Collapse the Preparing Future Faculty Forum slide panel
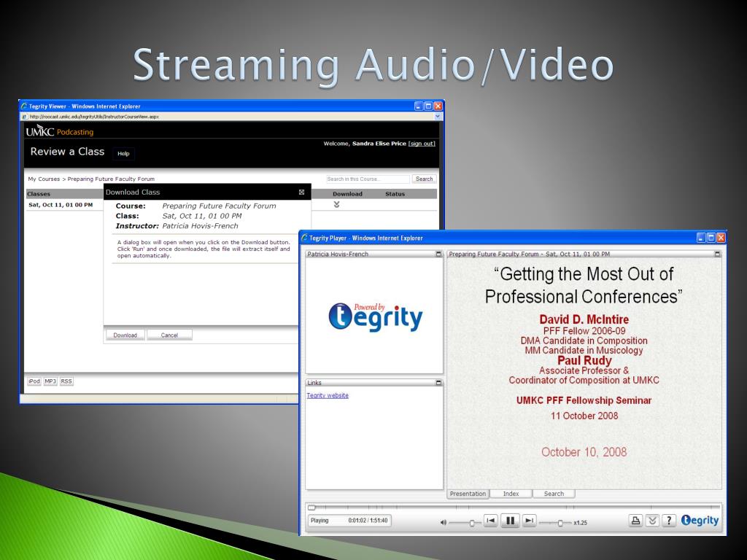The image size is (747, 560). 717,254
